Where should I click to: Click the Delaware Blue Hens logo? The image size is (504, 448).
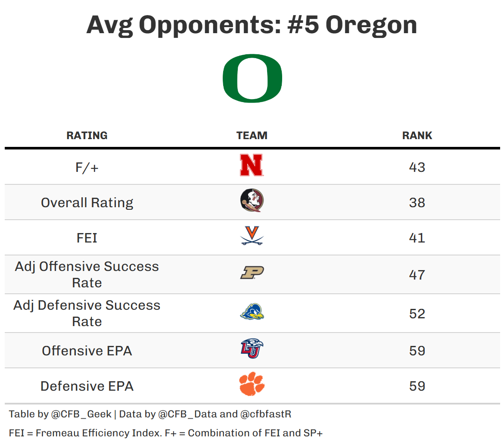tap(252, 312)
